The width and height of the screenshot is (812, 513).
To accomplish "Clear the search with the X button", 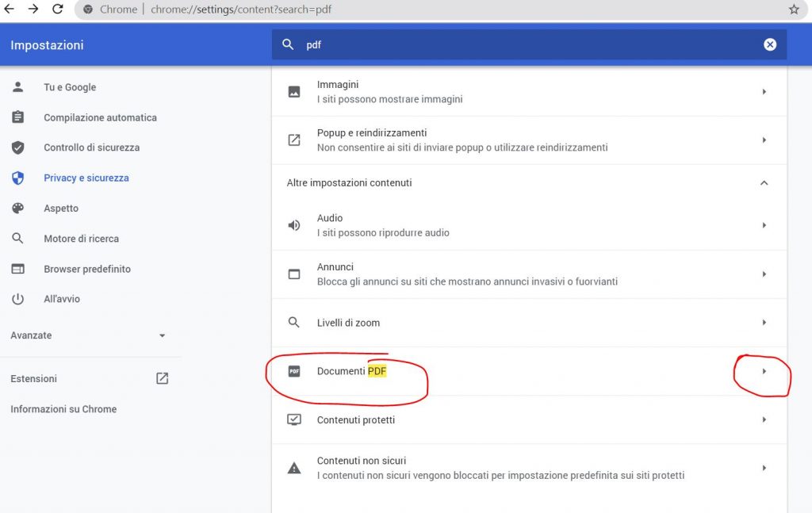I will pyautogui.click(x=770, y=44).
